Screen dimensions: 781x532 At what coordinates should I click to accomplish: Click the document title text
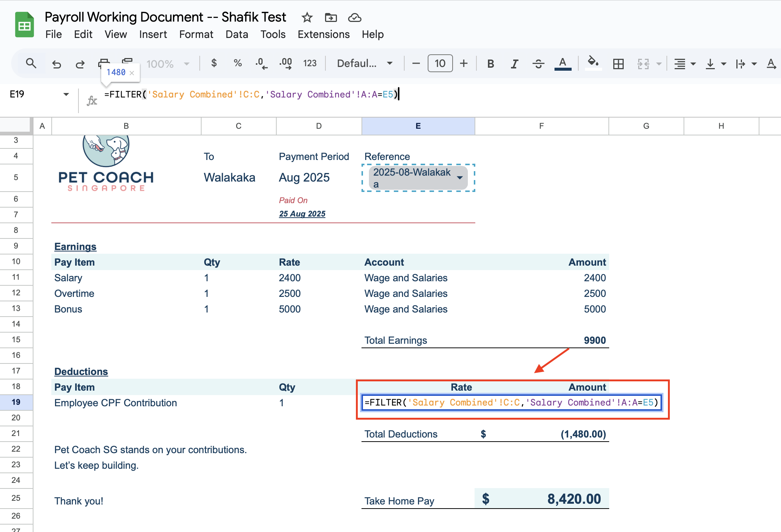tap(165, 17)
